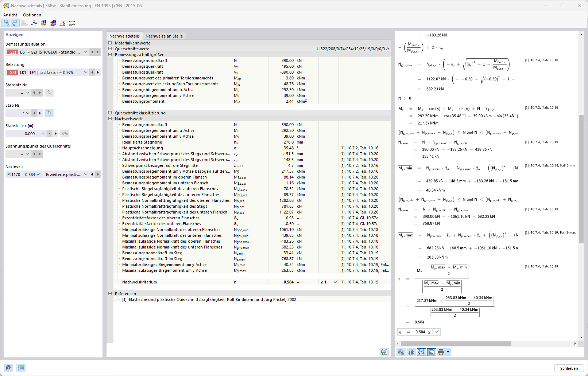Click the vertical scrollbar thumb of the formula panel

coord(581,179)
